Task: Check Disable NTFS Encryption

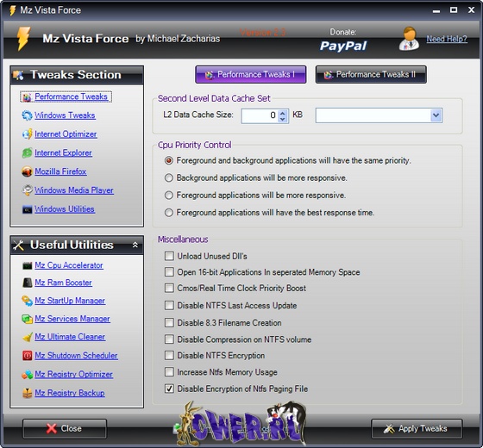Action: 169,355
